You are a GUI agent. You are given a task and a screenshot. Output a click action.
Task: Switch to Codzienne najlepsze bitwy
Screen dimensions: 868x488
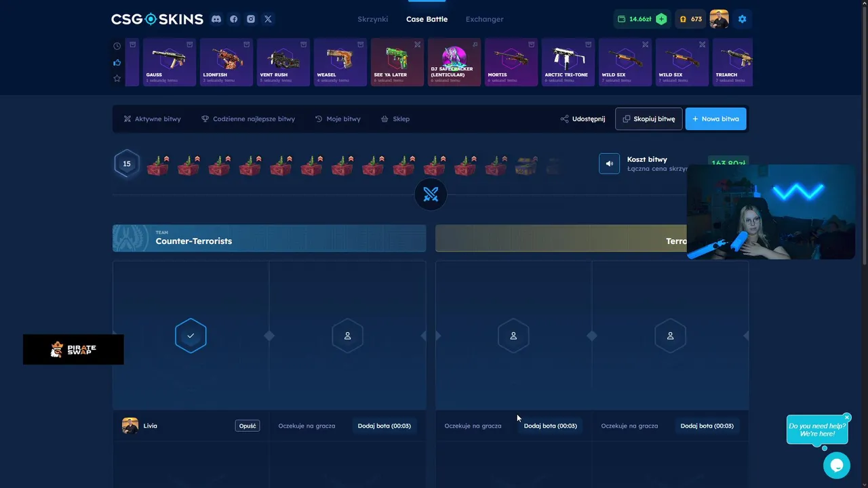coord(248,119)
